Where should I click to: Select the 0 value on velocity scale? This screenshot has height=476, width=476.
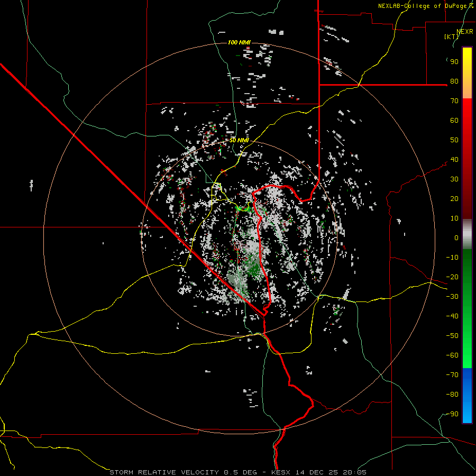[x=456, y=238]
